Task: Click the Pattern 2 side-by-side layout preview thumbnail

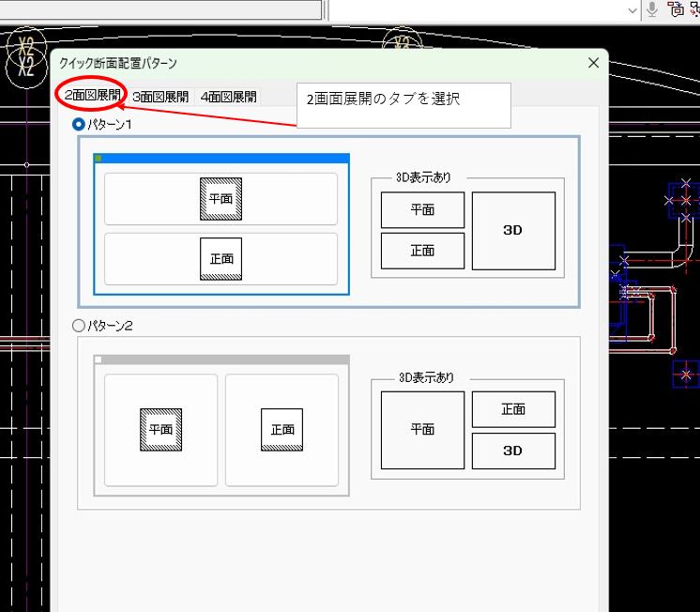Action: 221,426
